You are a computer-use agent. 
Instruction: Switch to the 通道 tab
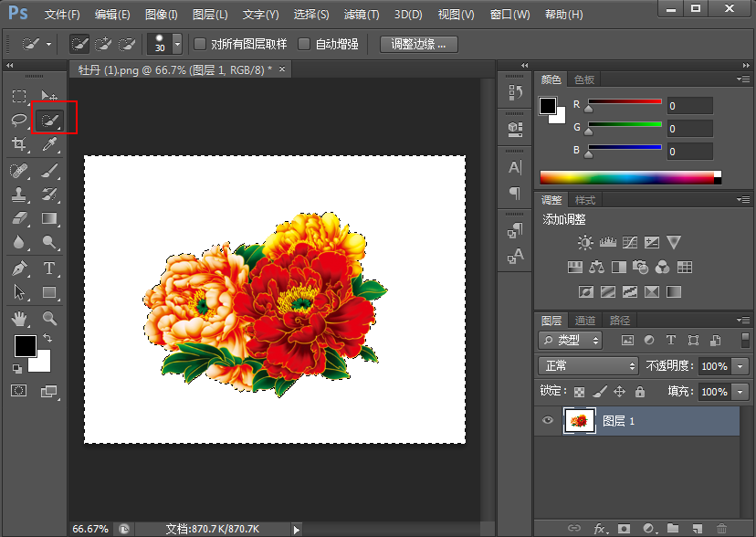coord(585,321)
